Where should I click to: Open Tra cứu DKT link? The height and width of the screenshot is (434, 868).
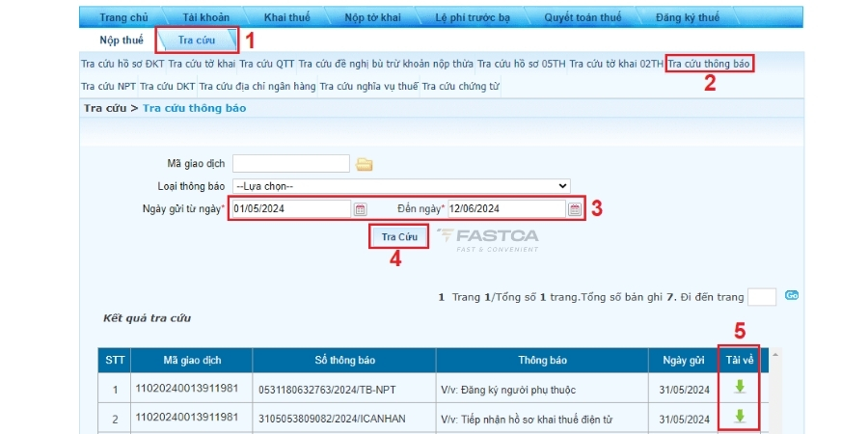tap(168, 87)
